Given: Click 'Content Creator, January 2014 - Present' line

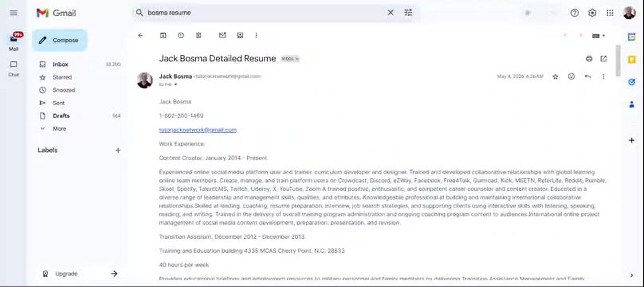Looking at the screenshot, I should coord(213,158).
